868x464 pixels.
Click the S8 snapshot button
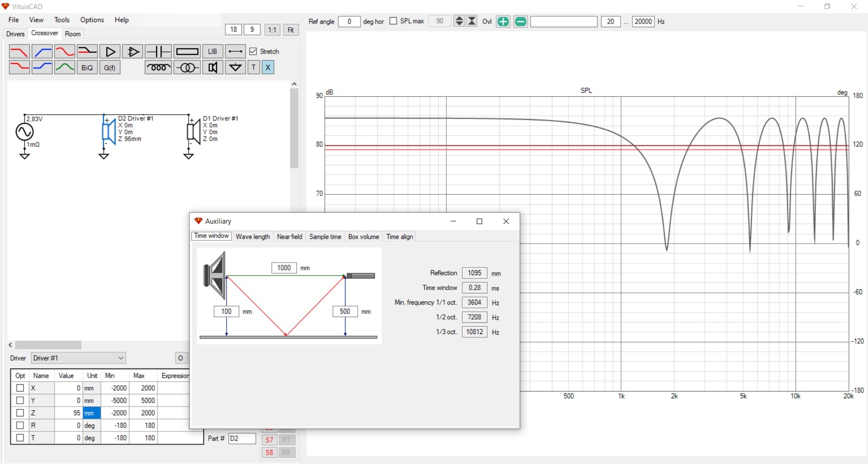tap(269, 452)
